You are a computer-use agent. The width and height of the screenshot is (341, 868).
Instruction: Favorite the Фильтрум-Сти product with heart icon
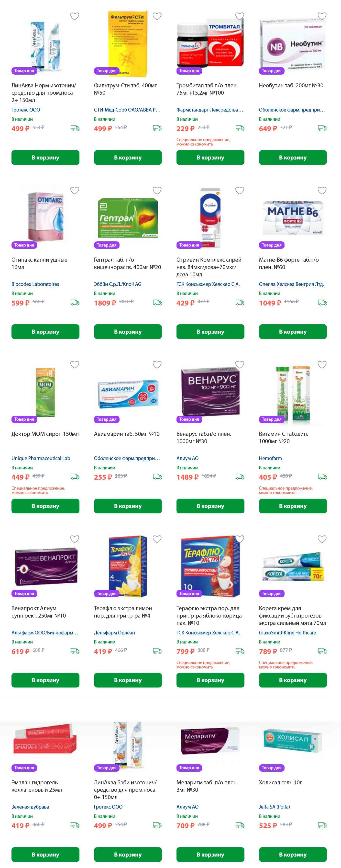157,16
